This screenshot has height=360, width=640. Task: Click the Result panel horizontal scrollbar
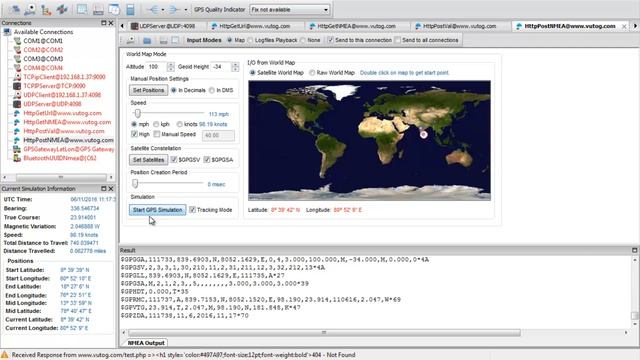(324, 333)
